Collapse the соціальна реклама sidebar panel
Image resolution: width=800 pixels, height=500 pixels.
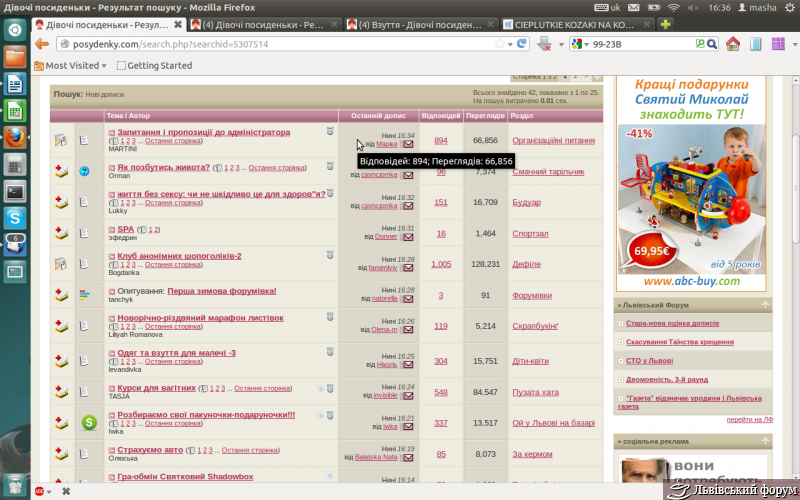(x=765, y=440)
